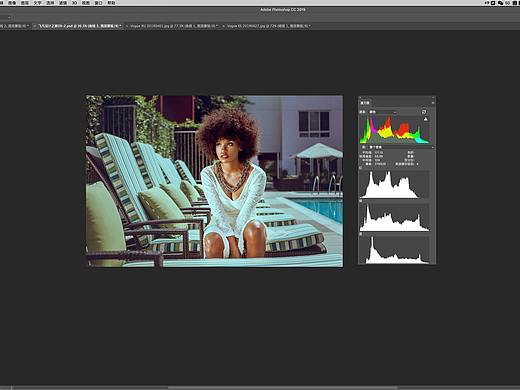Switch to the Vogue RU jpg document tab
Viewport: 520px width, 390px height.
click(173, 26)
